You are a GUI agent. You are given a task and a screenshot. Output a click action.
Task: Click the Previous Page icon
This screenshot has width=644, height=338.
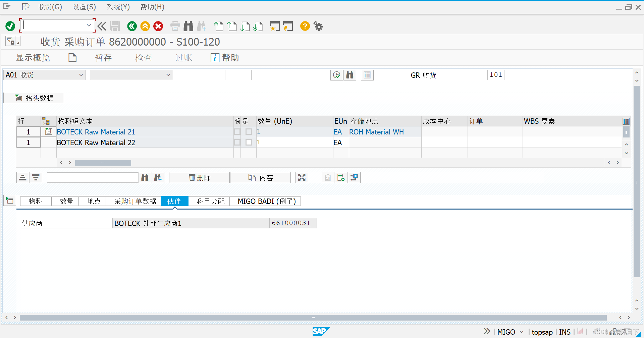pyautogui.click(x=232, y=26)
